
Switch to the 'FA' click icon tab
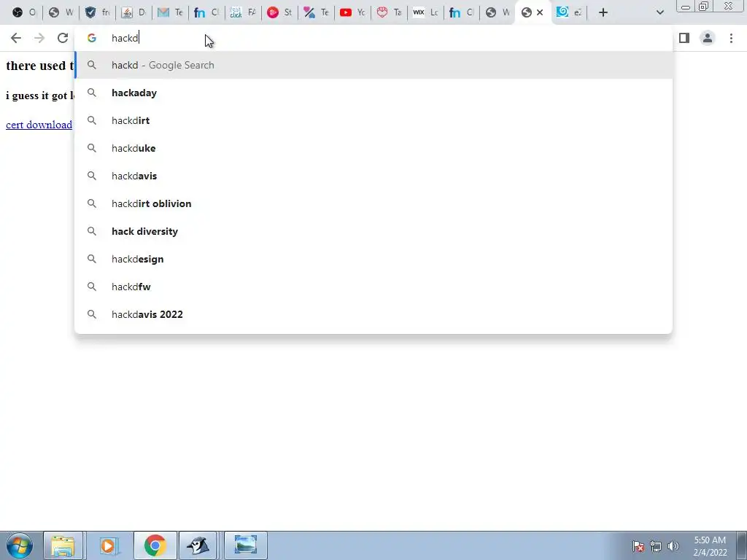[x=243, y=13]
